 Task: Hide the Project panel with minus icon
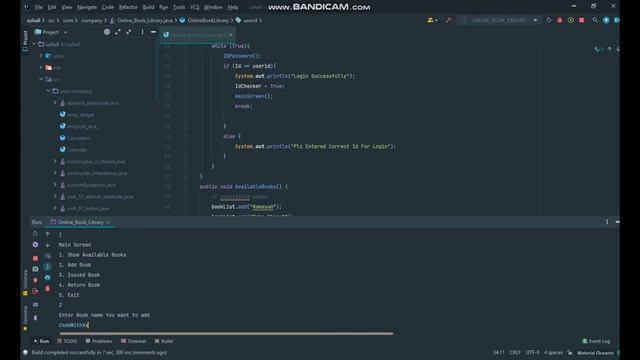153,32
